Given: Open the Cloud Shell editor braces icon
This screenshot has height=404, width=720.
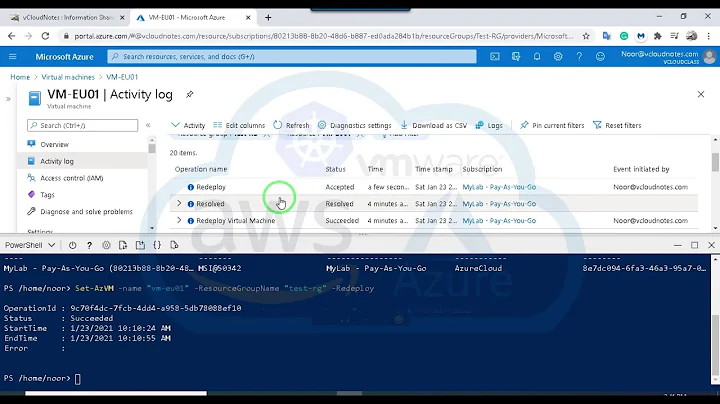Looking at the screenshot, I should click(157, 245).
